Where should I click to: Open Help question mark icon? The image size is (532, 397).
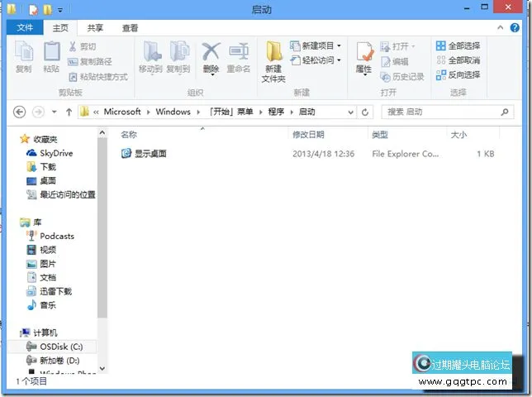click(515, 27)
